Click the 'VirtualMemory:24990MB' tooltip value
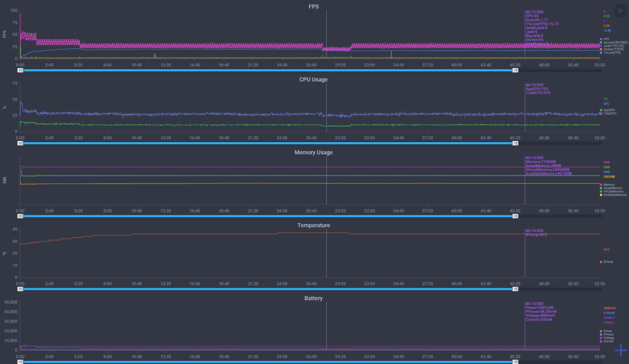Screen dimensions: 629x364 coord(547,169)
